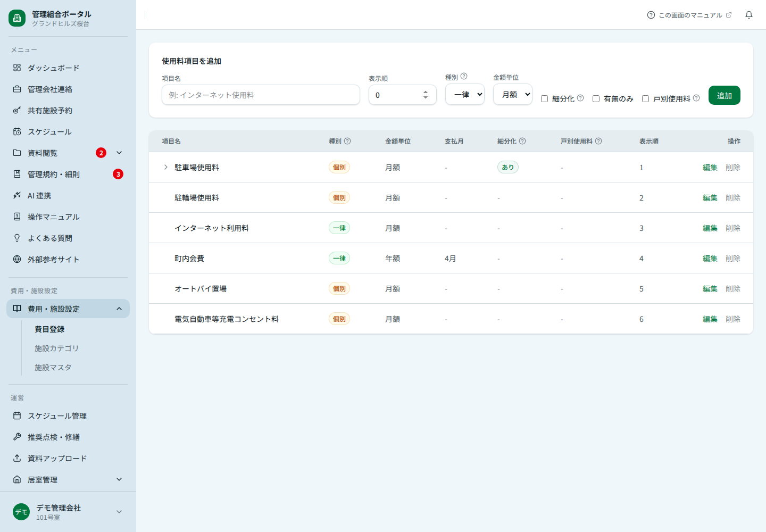Click the 項目名 text input field
The width and height of the screenshot is (766, 532).
261,95
